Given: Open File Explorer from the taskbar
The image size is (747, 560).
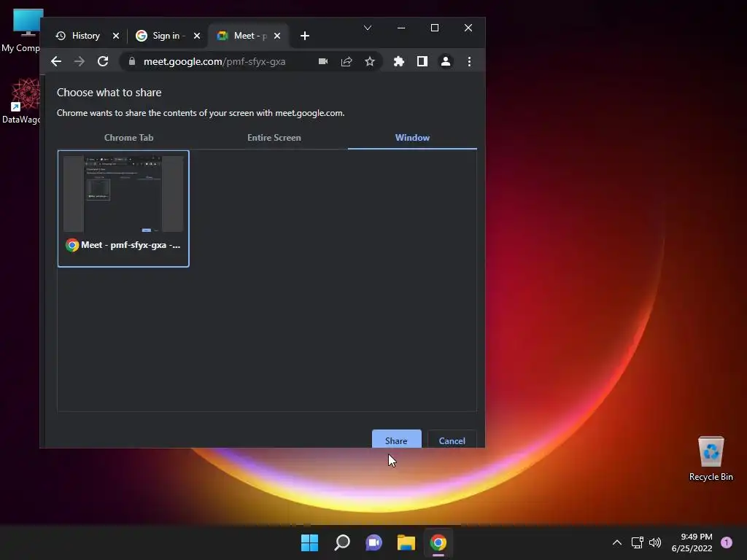Looking at the screenshot, I should coord(406,542).
